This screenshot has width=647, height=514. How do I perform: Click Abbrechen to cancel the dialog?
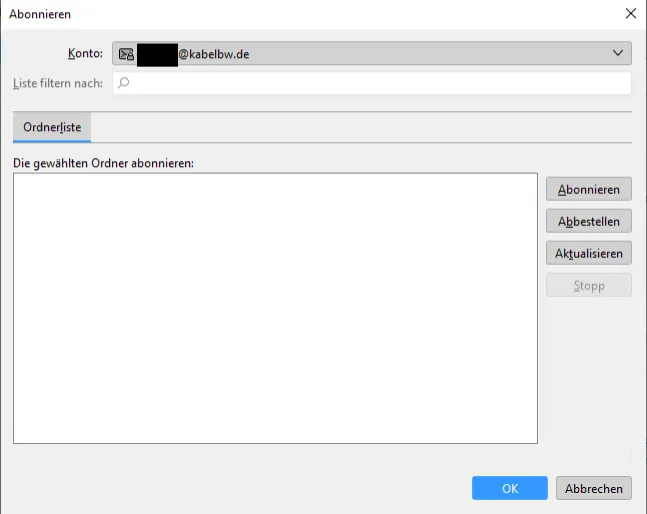[x=594, y=488]
